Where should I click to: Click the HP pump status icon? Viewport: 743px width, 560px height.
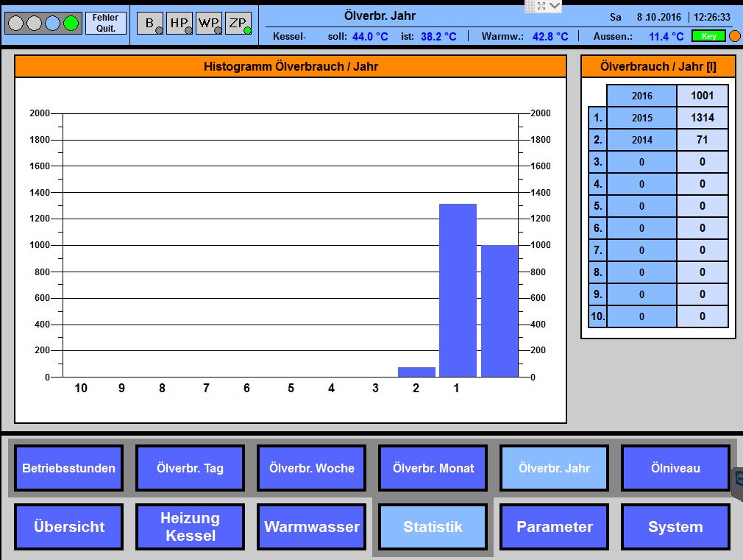pyautogui.click(x=179, y=24)
